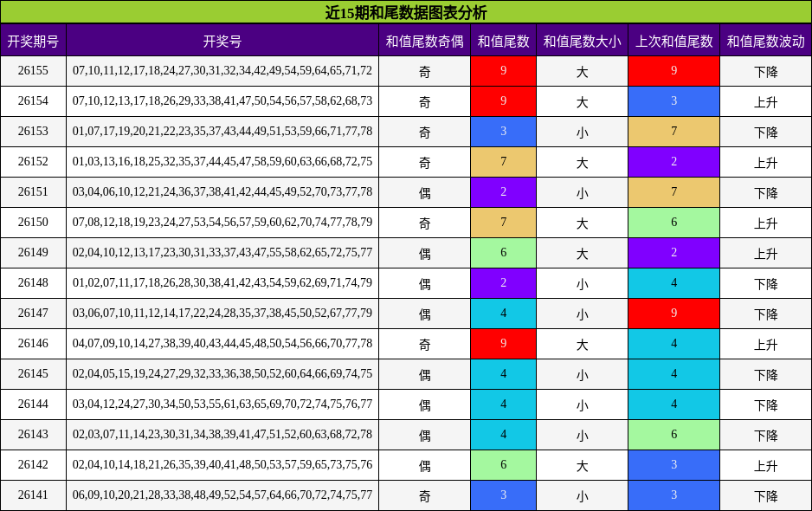
Task: Click period number 26152
Action: point(33,162)
